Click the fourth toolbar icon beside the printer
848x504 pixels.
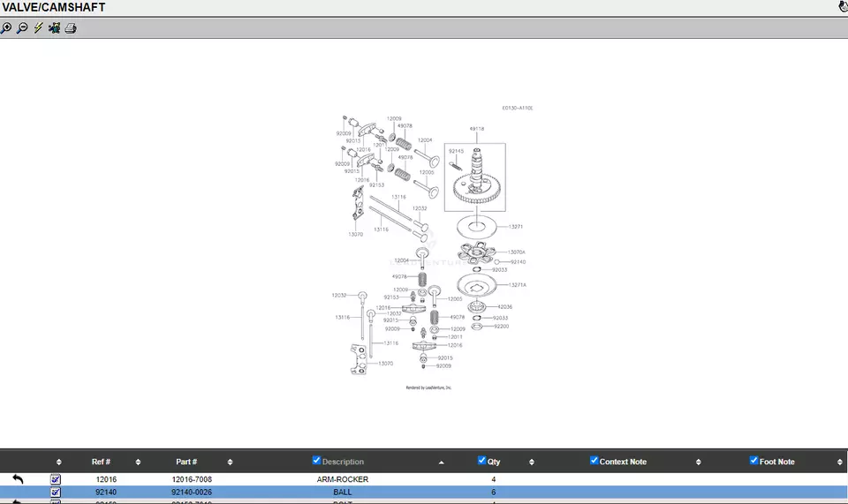54,28
